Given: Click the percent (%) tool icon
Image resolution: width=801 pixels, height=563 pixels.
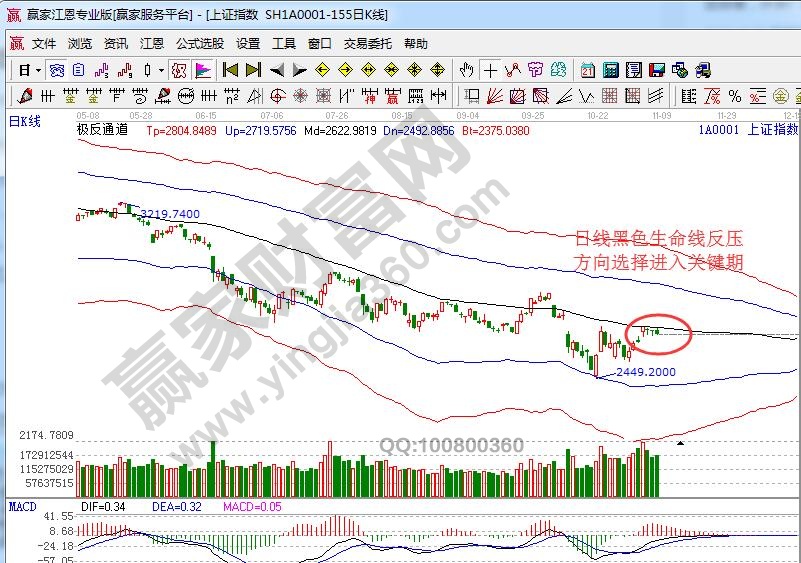Looking at the screenshot, I should point(734,96).
